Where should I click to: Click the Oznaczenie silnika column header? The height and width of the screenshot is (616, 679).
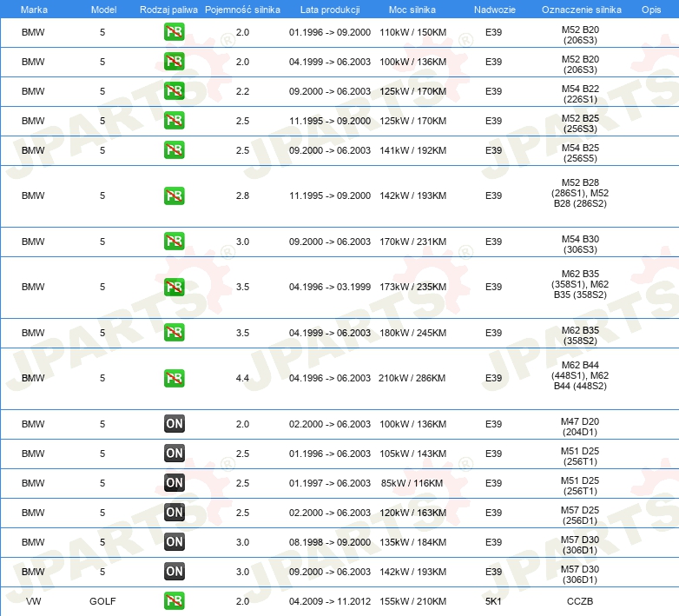point(579,9)
